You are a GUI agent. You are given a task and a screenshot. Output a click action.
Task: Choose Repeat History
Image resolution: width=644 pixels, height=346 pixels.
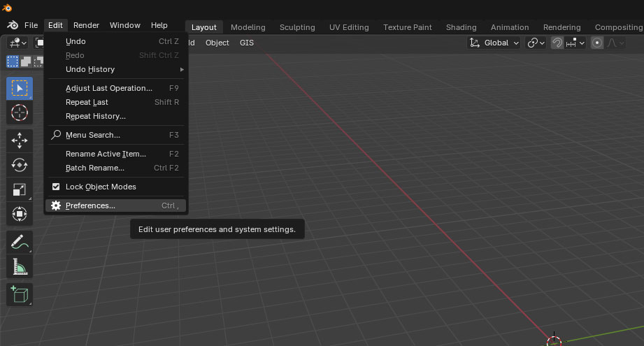point(116,116)
